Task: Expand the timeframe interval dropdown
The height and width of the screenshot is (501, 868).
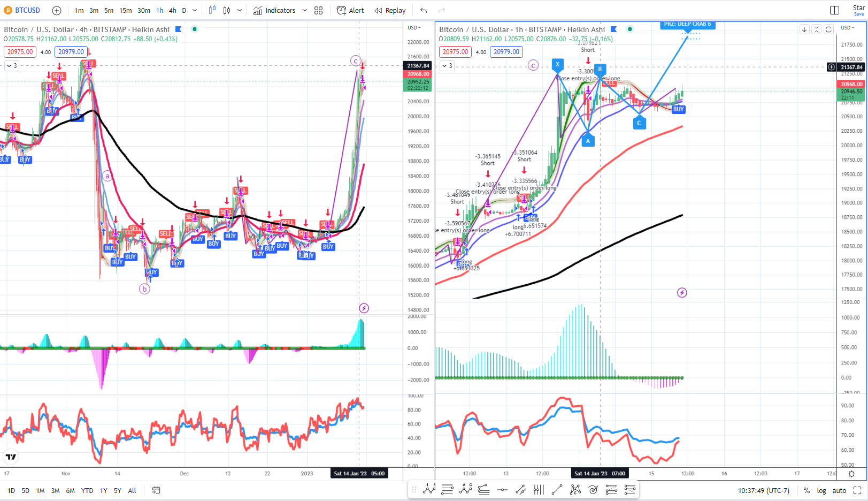Action: pos(195,10)
